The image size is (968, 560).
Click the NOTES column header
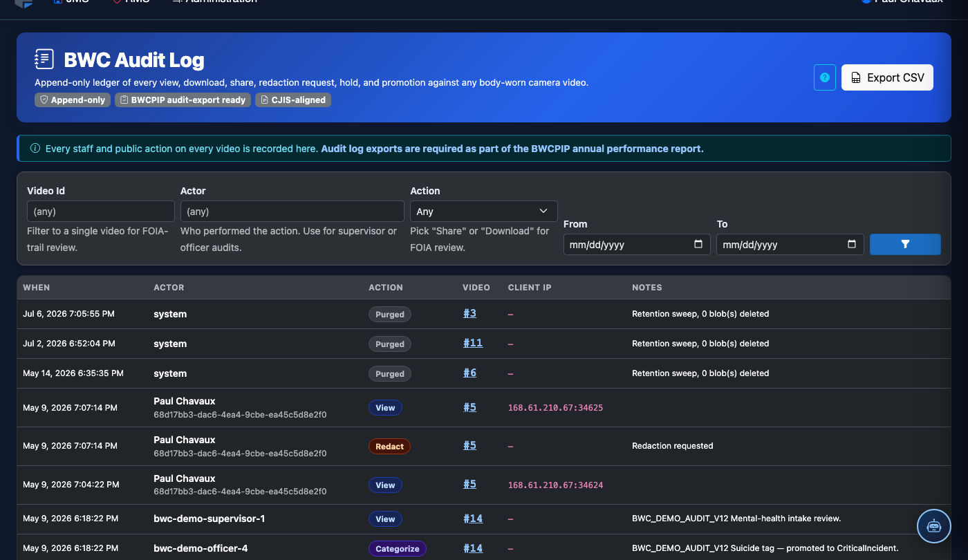[x=647, y=288]
